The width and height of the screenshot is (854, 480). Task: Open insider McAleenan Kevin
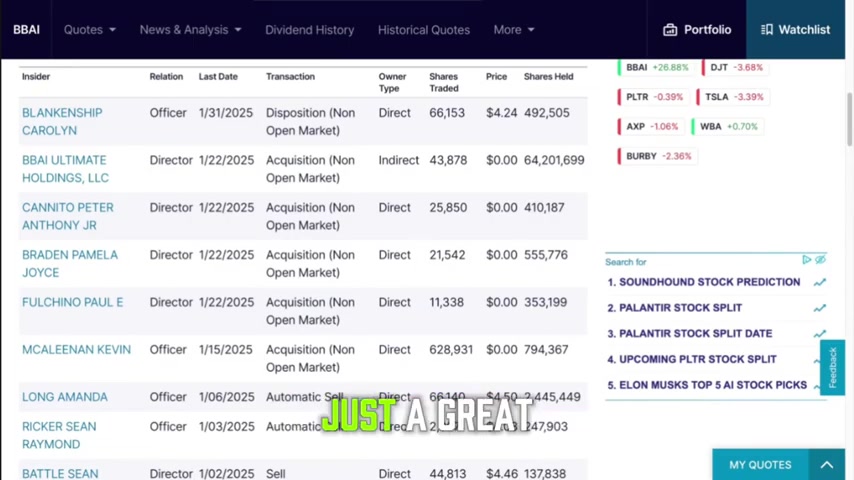coord(76,350)
